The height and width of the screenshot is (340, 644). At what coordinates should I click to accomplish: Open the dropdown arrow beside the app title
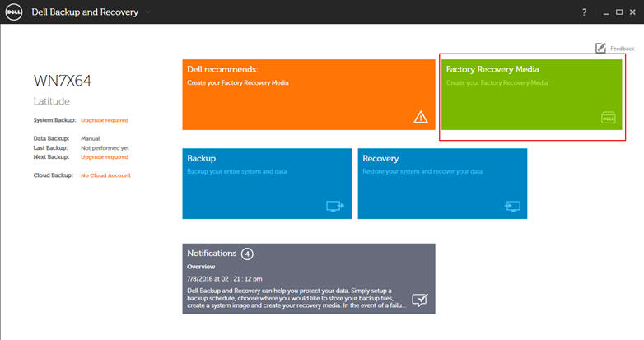click(147, 12)
